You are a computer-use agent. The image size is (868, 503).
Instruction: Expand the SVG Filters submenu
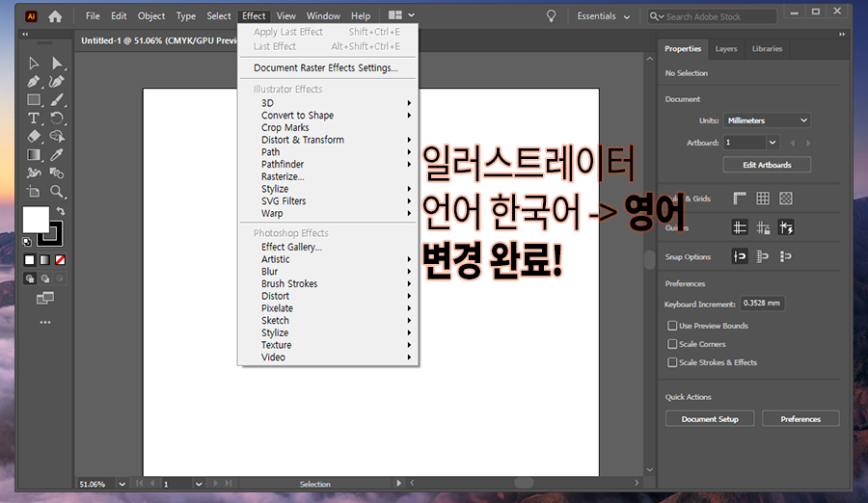coord(329,200)
